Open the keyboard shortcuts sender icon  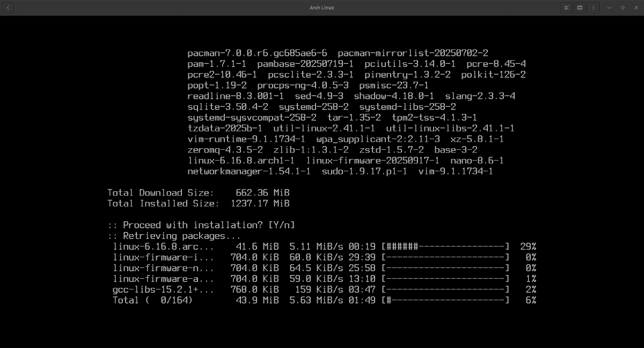[x=580, y=8]
